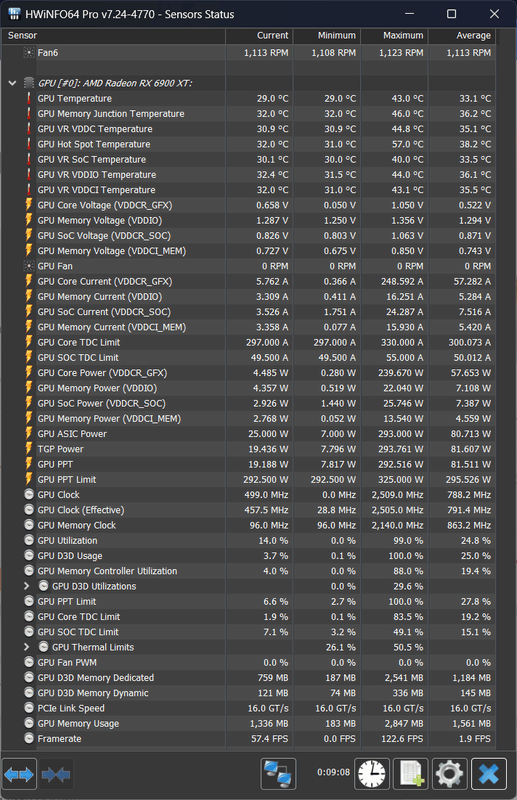This screenshot has width=517, height=800.
Task: Click the Current column header
Action: point(259,35)
